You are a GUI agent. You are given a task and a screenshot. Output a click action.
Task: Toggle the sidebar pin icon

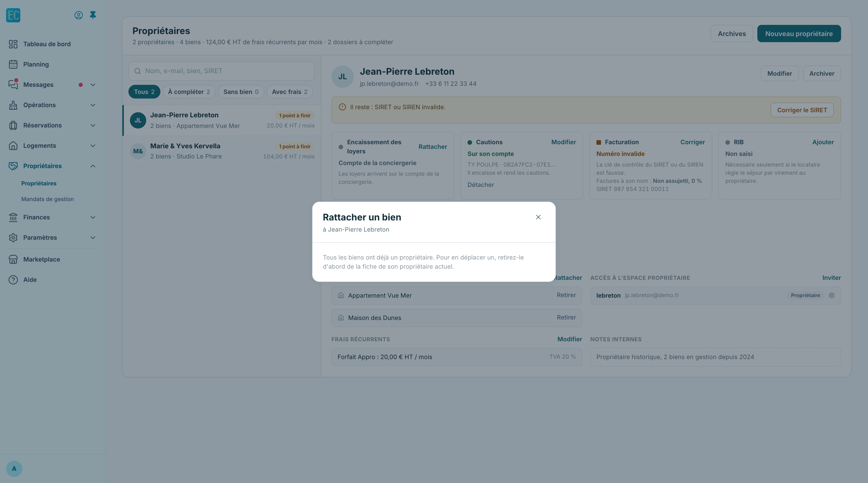click(93, 15)
